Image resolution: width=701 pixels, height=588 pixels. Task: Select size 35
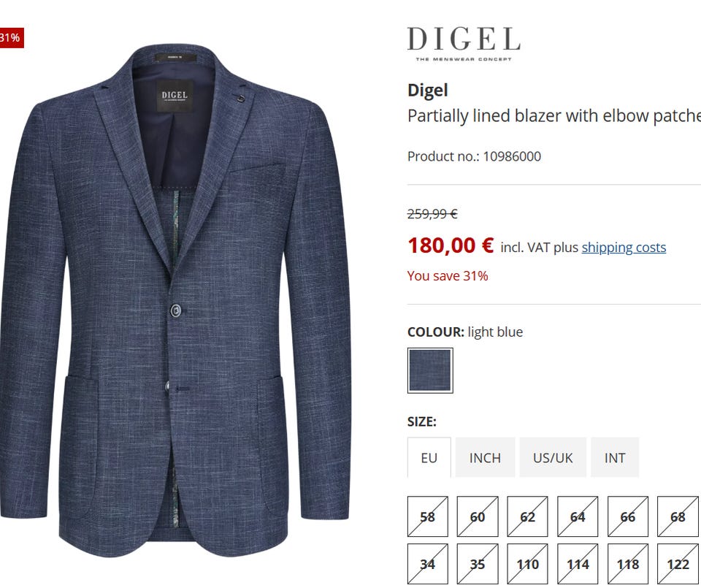[x=478, y=564]
